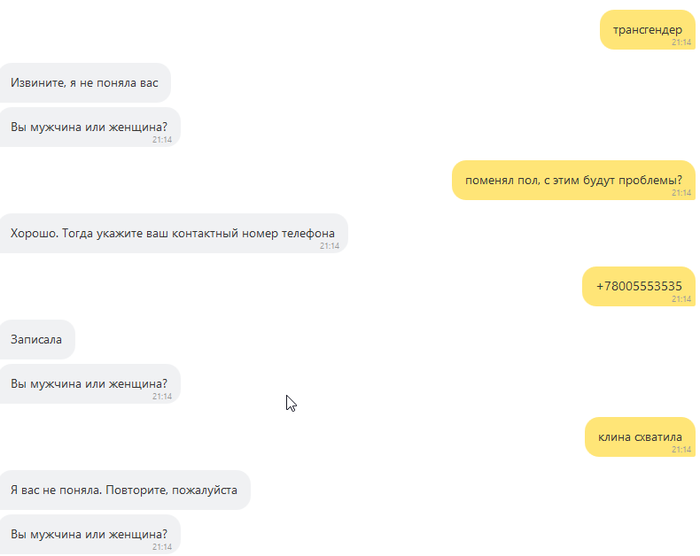700x556 pixels.
Task: Click timestamp under first 'Вы мужчина или женщина?'
Action: point(162,140)
